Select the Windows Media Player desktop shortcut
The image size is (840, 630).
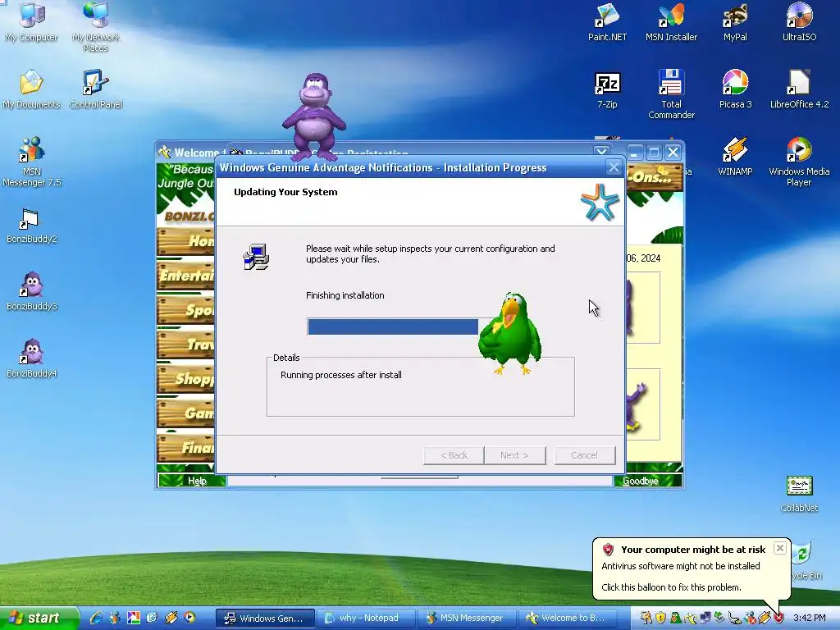coord(799,161)
